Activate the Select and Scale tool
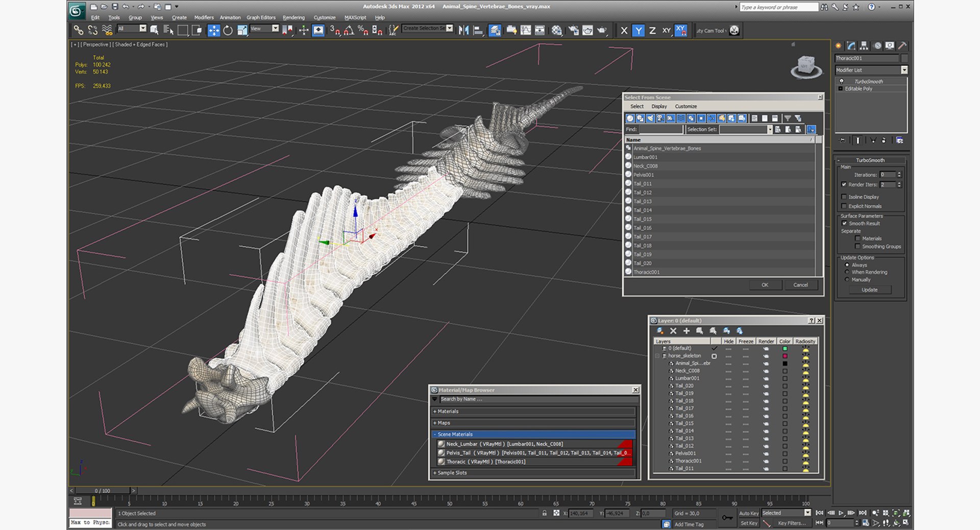 242,31
